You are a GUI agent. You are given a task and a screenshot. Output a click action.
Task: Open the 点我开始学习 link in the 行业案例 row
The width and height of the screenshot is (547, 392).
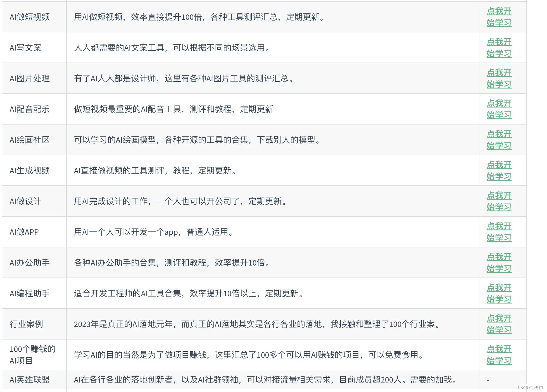click(x=499, y=324)
